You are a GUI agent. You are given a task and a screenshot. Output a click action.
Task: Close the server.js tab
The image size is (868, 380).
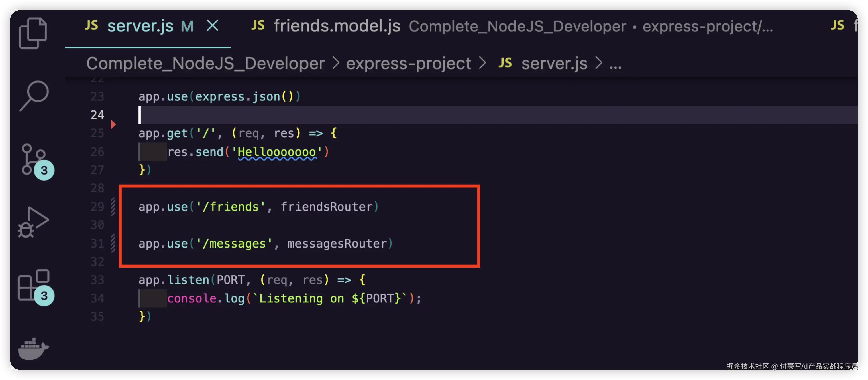pos(213,25)
